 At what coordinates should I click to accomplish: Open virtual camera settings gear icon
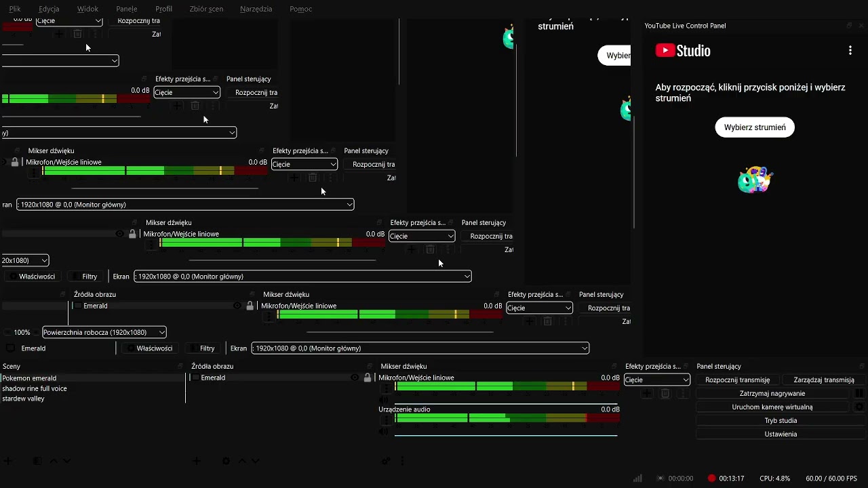click(x=859, y=407)
